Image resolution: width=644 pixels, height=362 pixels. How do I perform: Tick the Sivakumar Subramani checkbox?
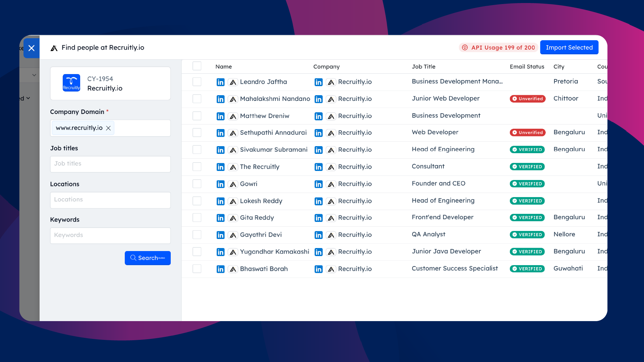point(197,149)
